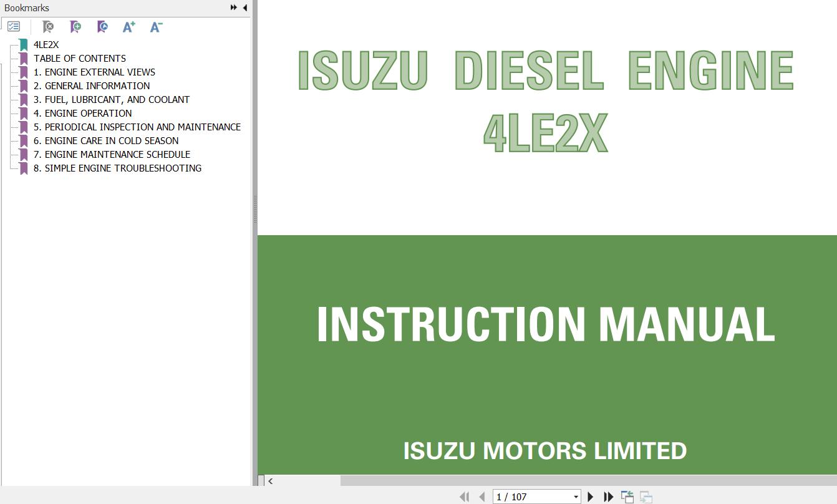Click the next view icon
Screen dimensions: 837x504
point(646,497)
